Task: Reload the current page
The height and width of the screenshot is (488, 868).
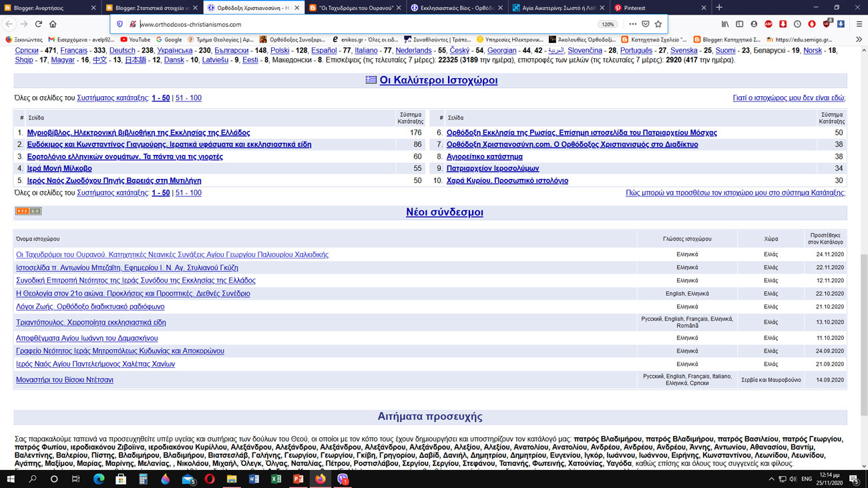Action: [38, 24]
